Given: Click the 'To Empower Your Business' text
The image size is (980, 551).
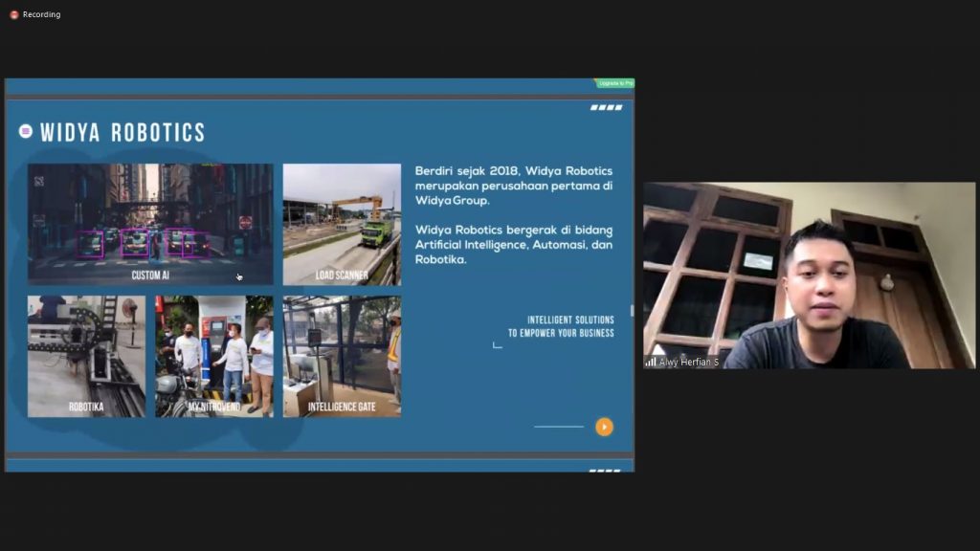Looking at the screenshot, I should [561, 334].
